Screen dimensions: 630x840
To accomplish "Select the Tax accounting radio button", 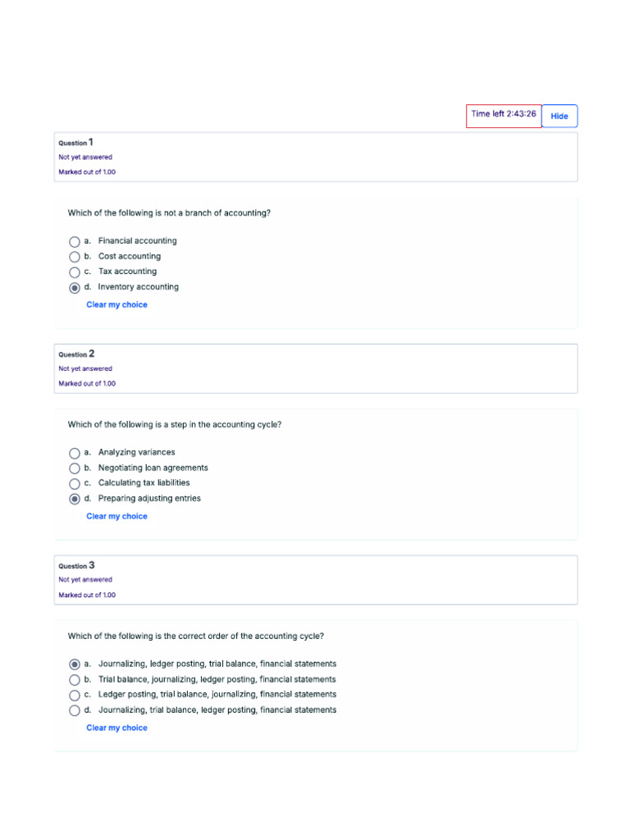I will click(x=75, y=272).
